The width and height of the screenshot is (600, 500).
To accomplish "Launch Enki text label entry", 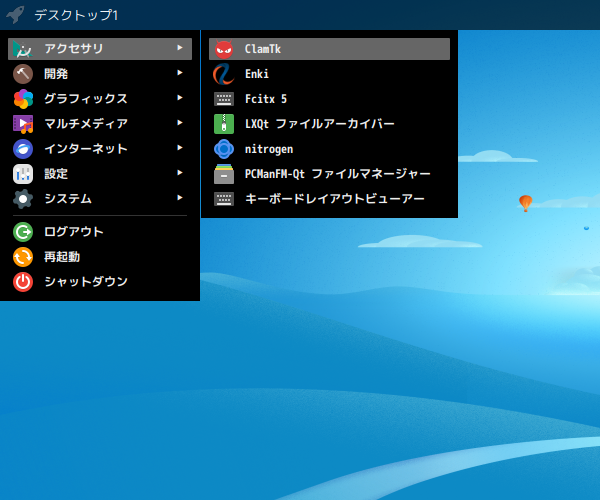I will point(257,74).
